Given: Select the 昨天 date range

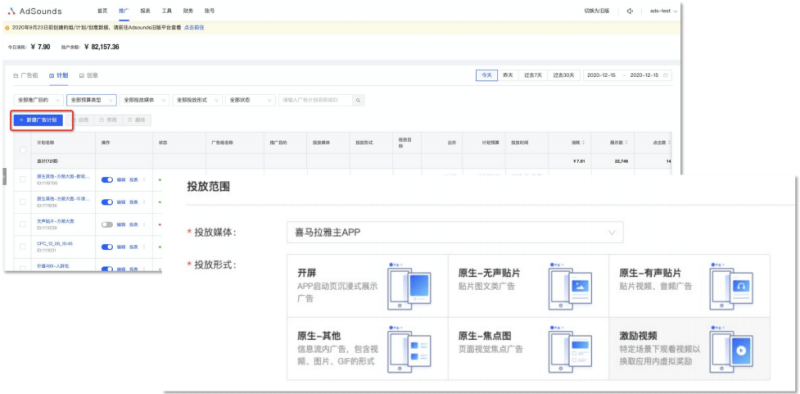Looking at the screenshot, I should click(508, 76).
